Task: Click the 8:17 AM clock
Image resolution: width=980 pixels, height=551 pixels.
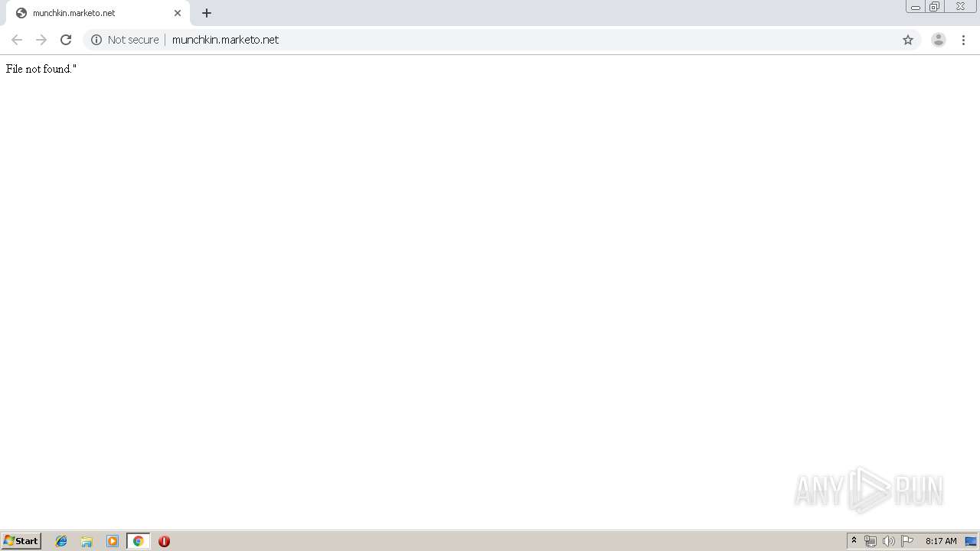Action: point(941,541)
